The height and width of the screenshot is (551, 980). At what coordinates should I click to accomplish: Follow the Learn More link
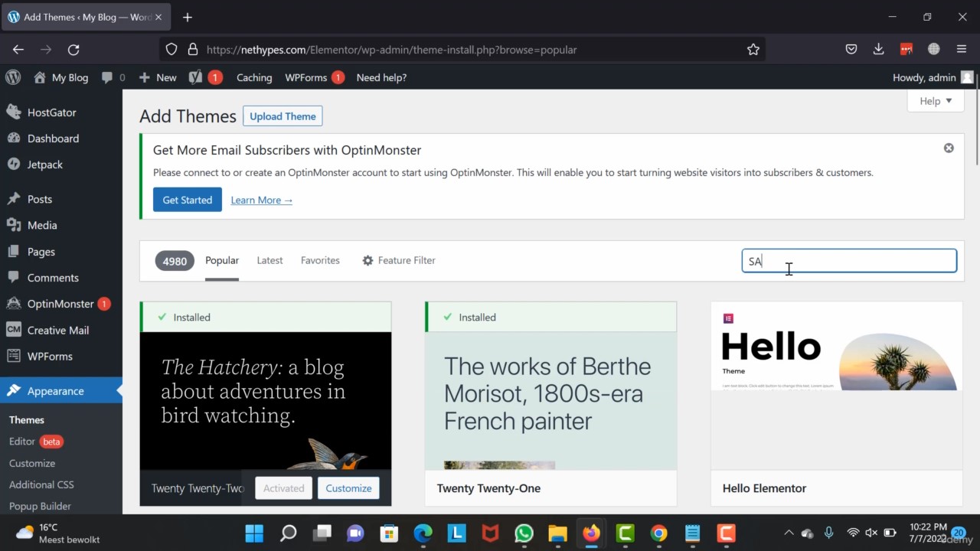(x=261, y=200)
